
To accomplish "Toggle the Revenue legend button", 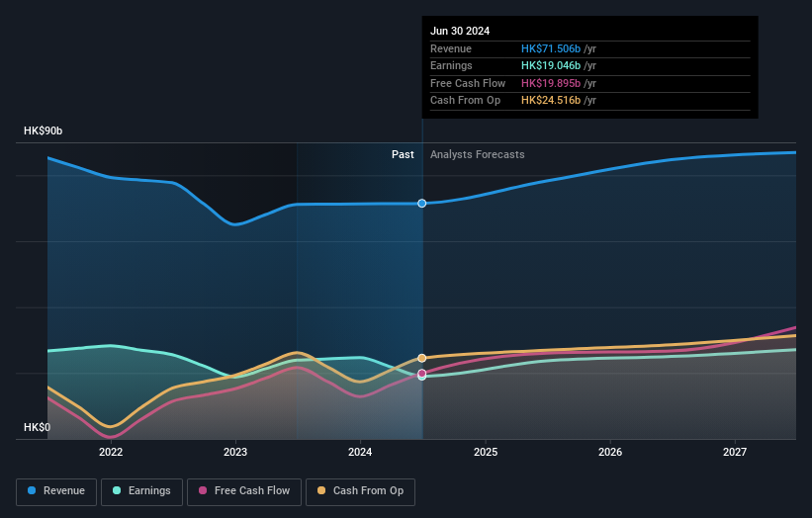I will (x=56, y=491).
